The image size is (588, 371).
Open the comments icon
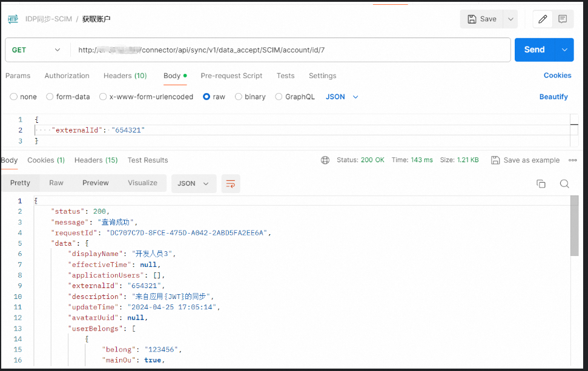pyautogui.click(x=563, y=19)
